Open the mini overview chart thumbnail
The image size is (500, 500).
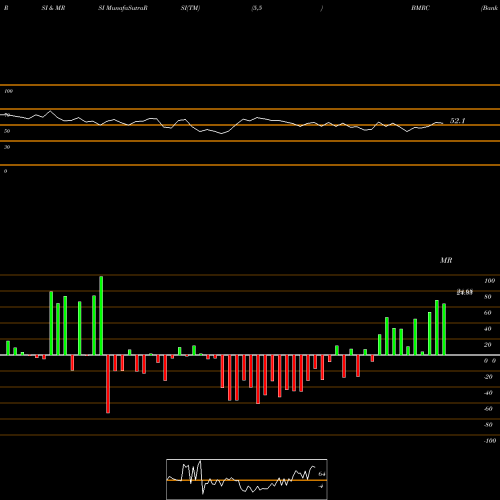pos(247,479)
